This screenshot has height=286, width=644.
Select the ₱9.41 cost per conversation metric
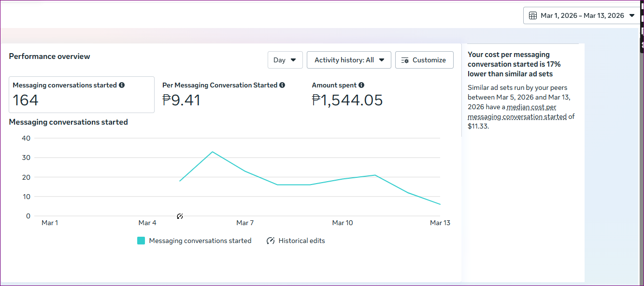pyautogui.click(x=181, y=100)
